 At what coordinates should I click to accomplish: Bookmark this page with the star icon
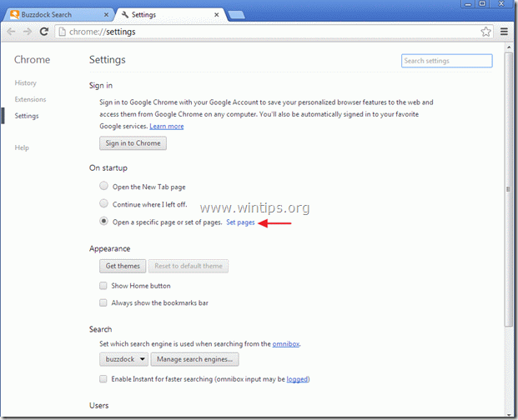click(485, 32)
